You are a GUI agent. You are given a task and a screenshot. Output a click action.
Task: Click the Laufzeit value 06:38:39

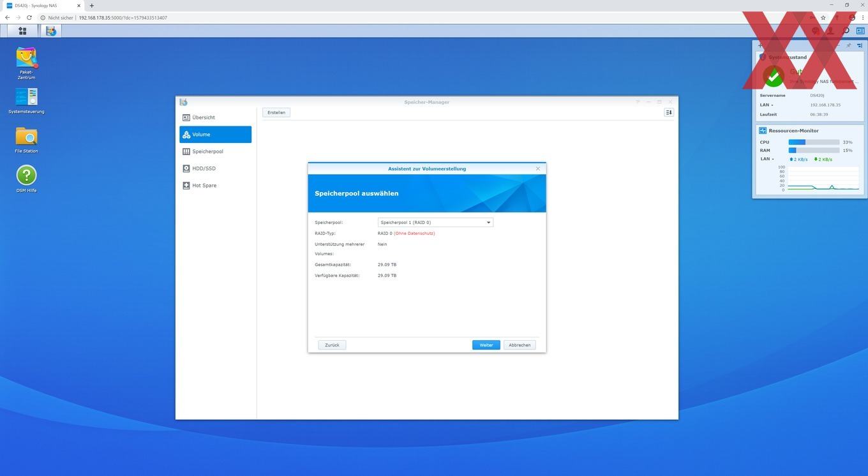coord(819,115)
